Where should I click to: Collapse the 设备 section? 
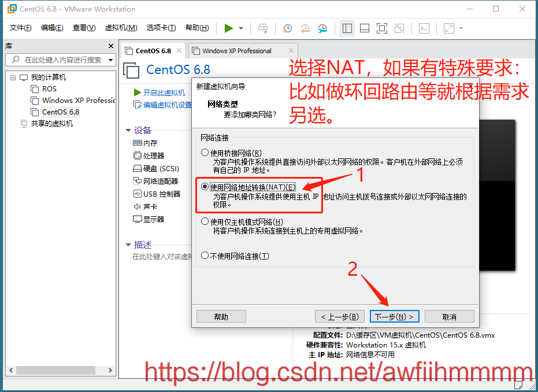(x=128, y=131)
